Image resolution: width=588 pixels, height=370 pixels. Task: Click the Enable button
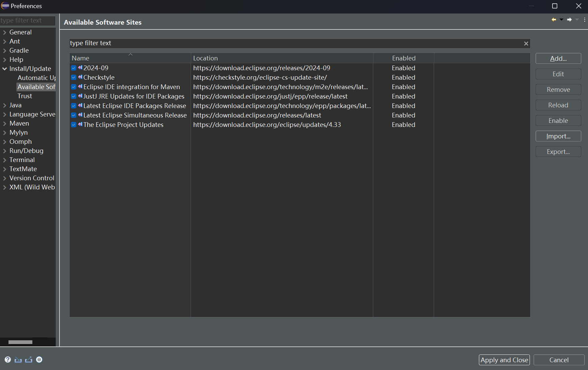click(558, 121)
